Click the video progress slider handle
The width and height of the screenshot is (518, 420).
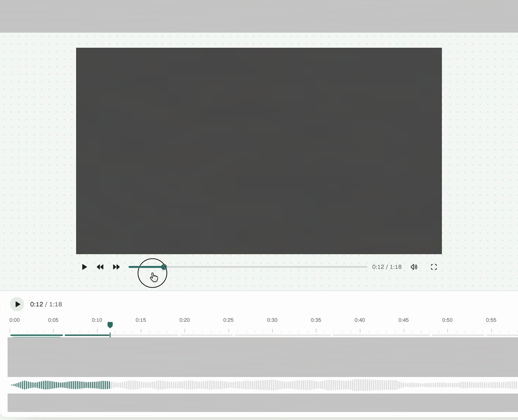pos(164,267)
